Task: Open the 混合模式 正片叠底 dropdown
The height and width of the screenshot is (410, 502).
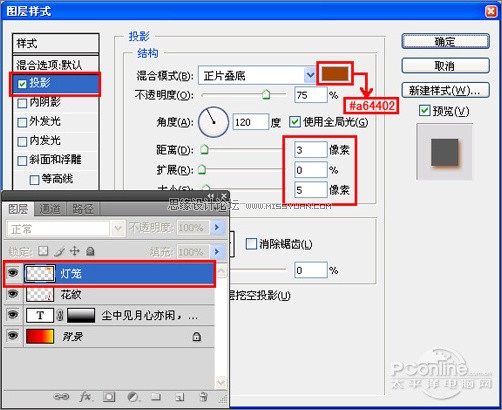Action: [x=310, y=75]
